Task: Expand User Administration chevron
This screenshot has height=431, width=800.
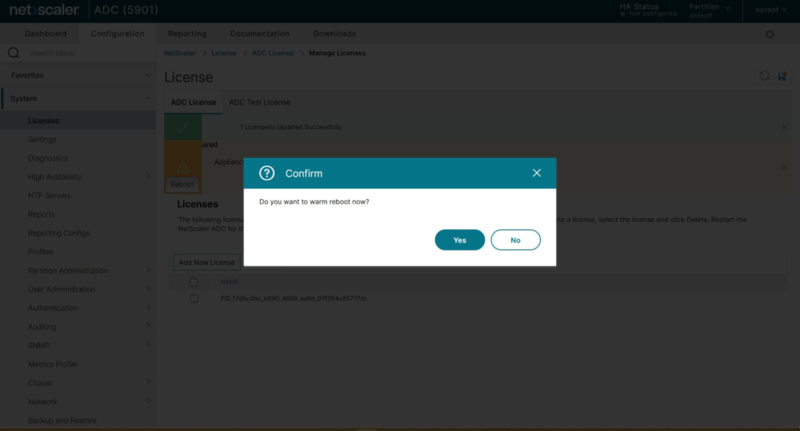Action: point(148,288)
